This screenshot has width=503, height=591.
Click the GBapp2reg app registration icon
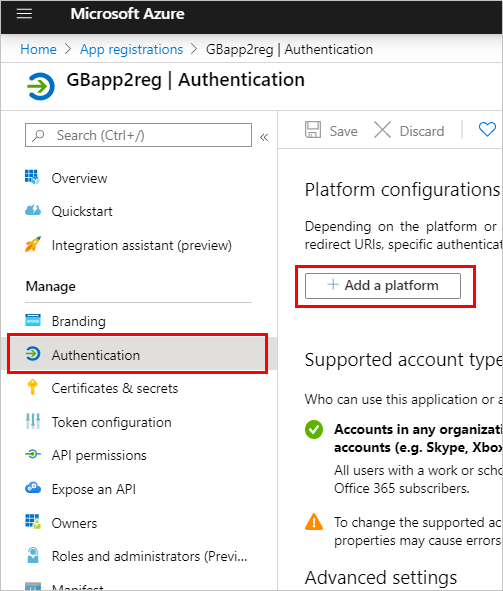[x=41, y=86]
